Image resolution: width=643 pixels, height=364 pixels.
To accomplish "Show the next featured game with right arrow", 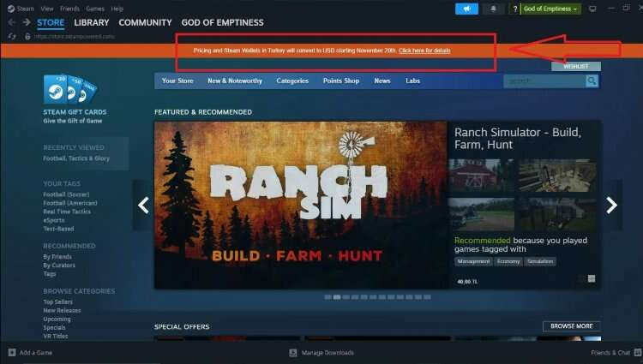I will pyautogui.click(x=611, y=206).
